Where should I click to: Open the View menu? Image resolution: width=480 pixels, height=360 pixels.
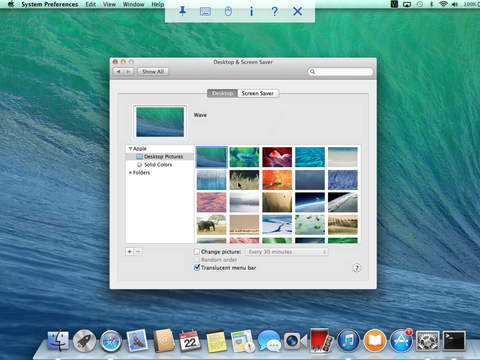(109, 4)
